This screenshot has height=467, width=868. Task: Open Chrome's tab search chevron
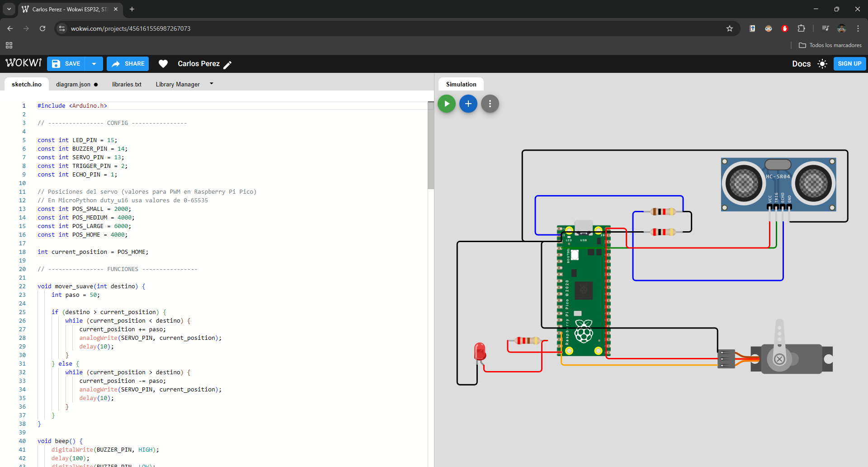point(9,9)
